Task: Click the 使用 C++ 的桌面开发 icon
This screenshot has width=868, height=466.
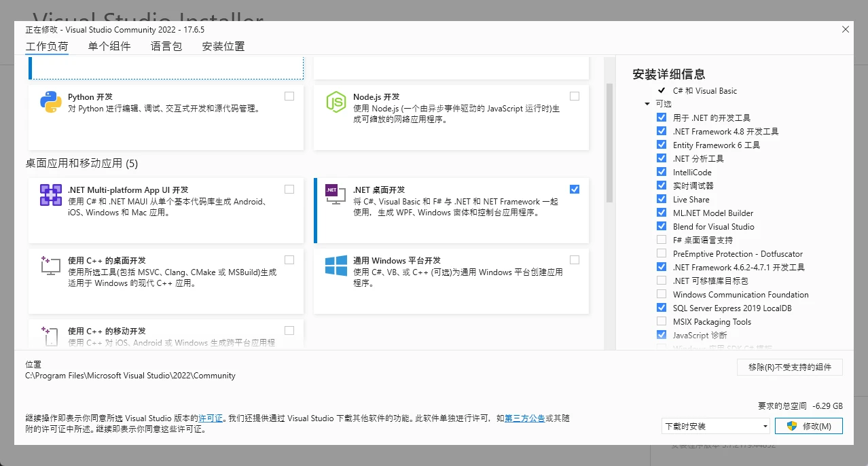Action: [51, 266]
